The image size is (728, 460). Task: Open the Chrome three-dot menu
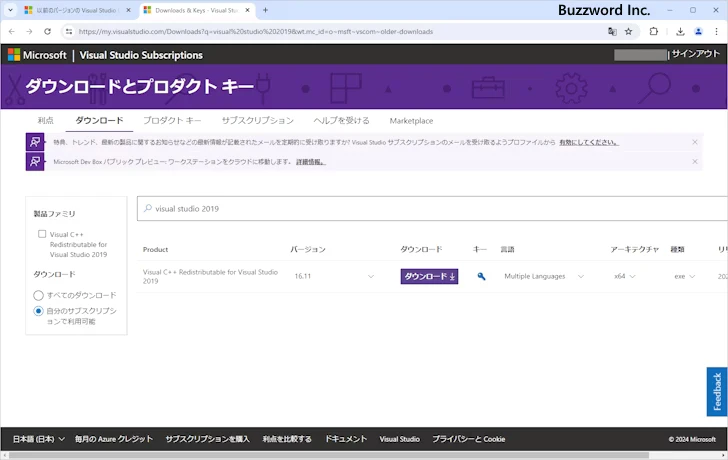click(716, 32)
